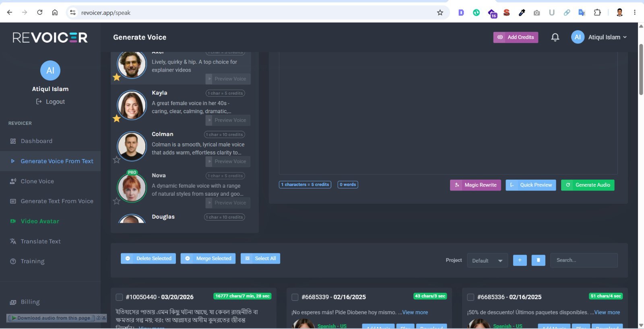Click Merge Selected button
Viewport: 644px width, 329px height.
click(208, 259)
